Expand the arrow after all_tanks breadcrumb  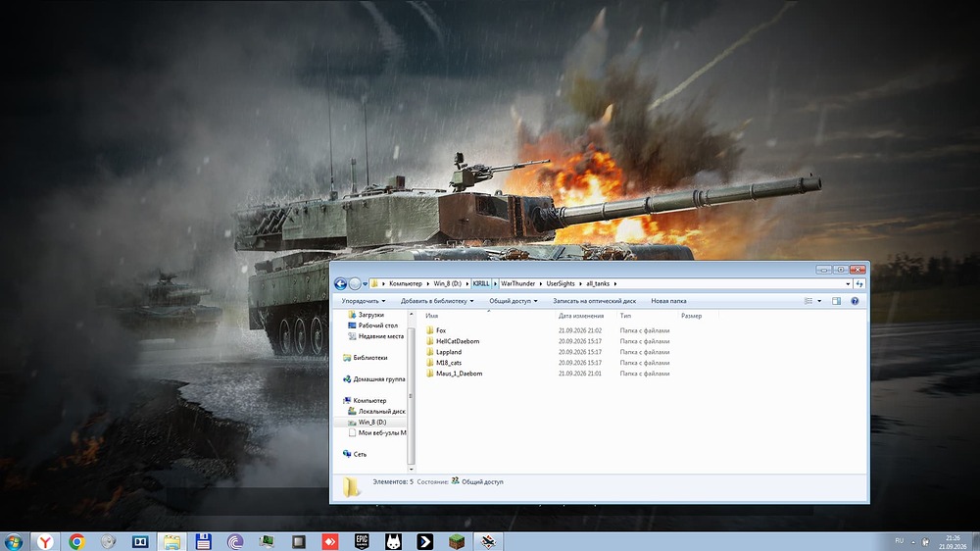pyautogui.click(x=615, y=284)
